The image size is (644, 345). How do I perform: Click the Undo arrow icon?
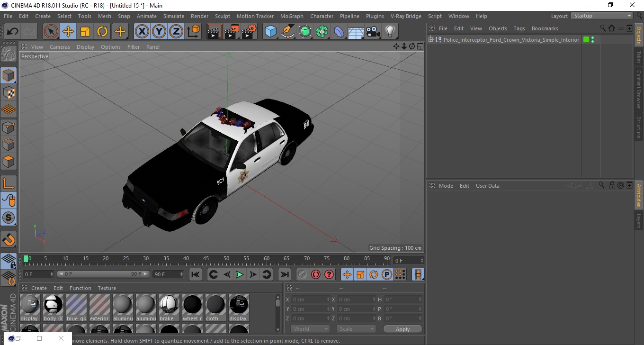pyautogui.click(x=12, y=32)
